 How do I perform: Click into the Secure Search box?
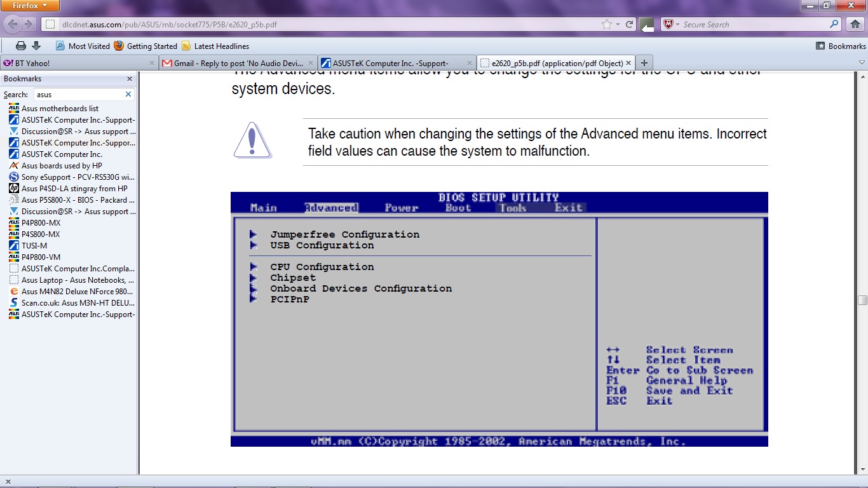(x=755, y=25)
